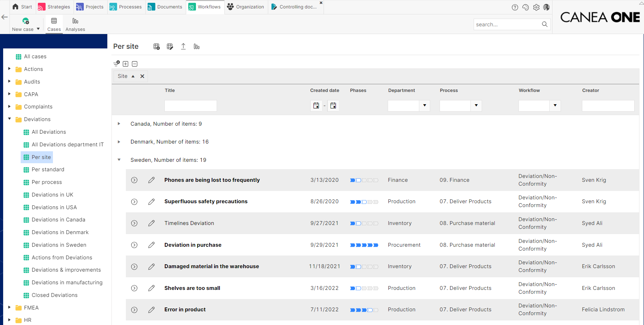Click phase progress bar of Superfluous safety precautions
This screenshot has height=325, width=644.
pos(364,202)
